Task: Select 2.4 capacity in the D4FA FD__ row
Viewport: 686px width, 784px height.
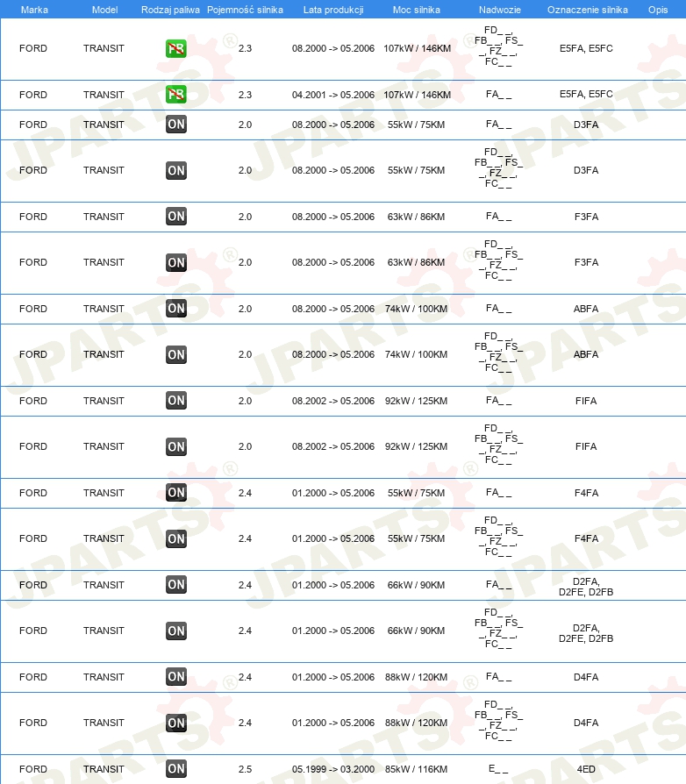Action: click(245, 723)
